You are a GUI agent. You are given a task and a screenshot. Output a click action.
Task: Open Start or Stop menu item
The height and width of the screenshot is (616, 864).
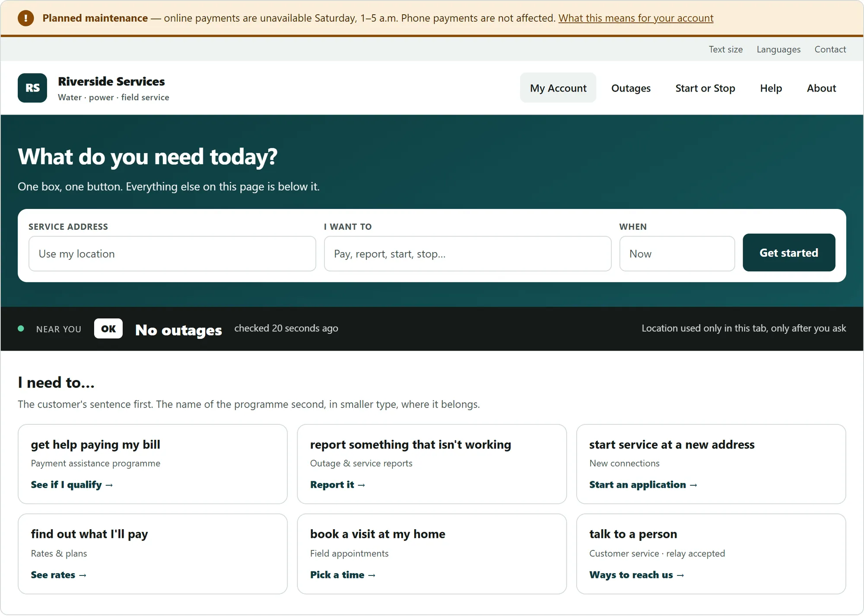click(705, 88)
